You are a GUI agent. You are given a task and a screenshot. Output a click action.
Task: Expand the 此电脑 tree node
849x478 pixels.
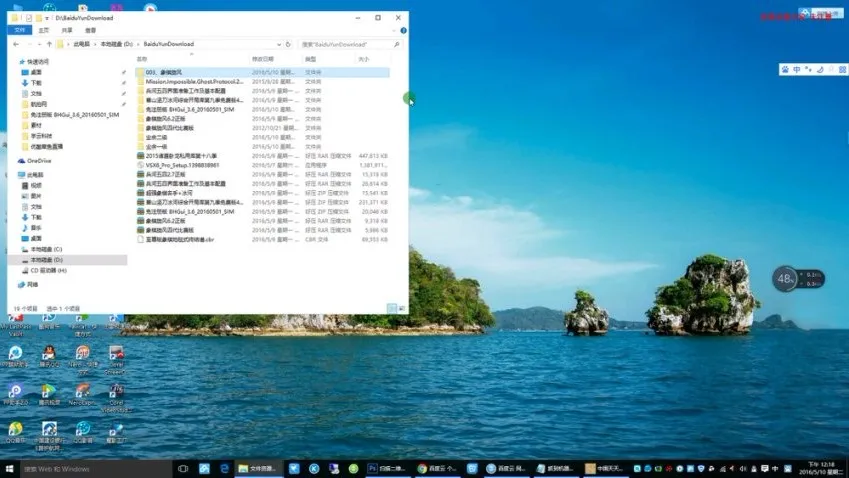(x=14, y=174)
